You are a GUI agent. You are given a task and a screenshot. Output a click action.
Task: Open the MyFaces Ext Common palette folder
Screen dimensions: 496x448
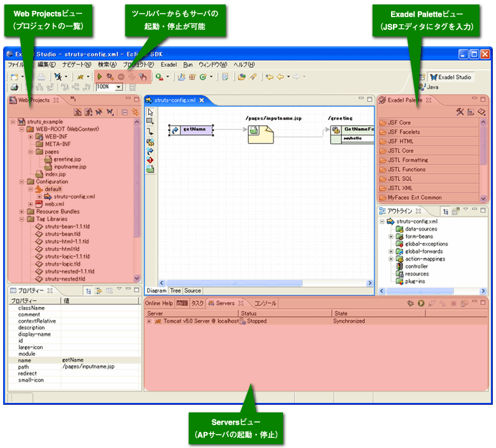[429, 198]
